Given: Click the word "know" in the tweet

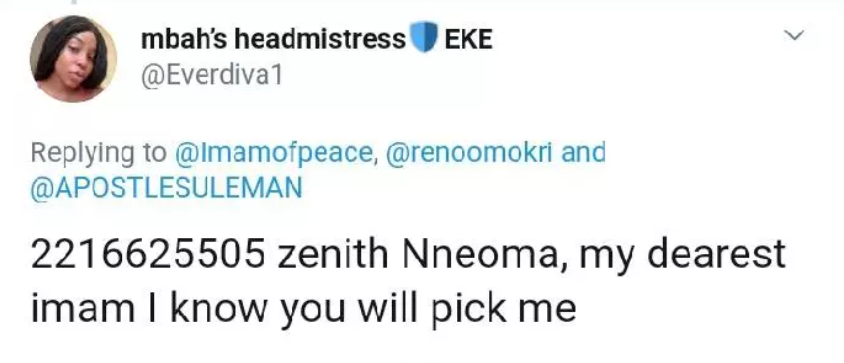Looking at the screenshot, I should coord(219,309).
